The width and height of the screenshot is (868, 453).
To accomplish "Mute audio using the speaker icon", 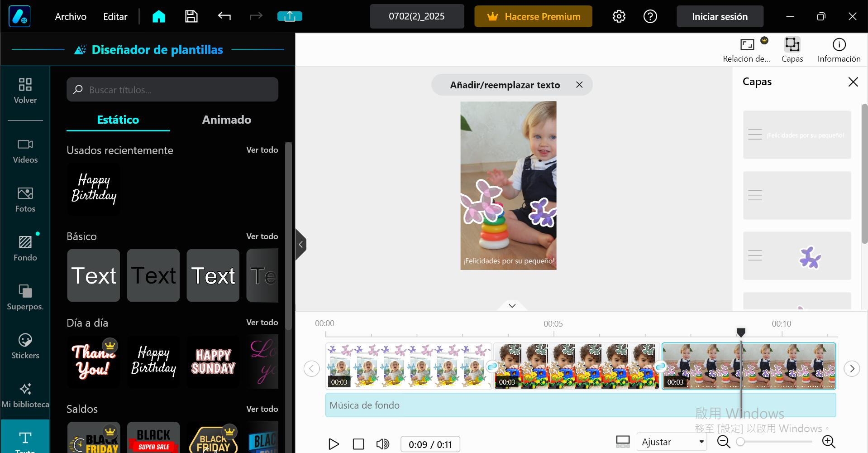I will pyautogui.click(x=383, y=444).
